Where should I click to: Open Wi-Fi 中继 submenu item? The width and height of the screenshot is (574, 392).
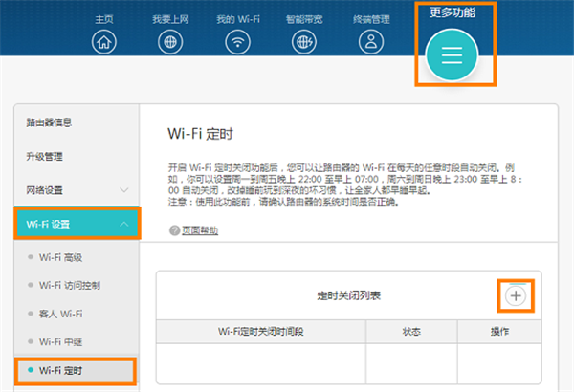[67, 341]
